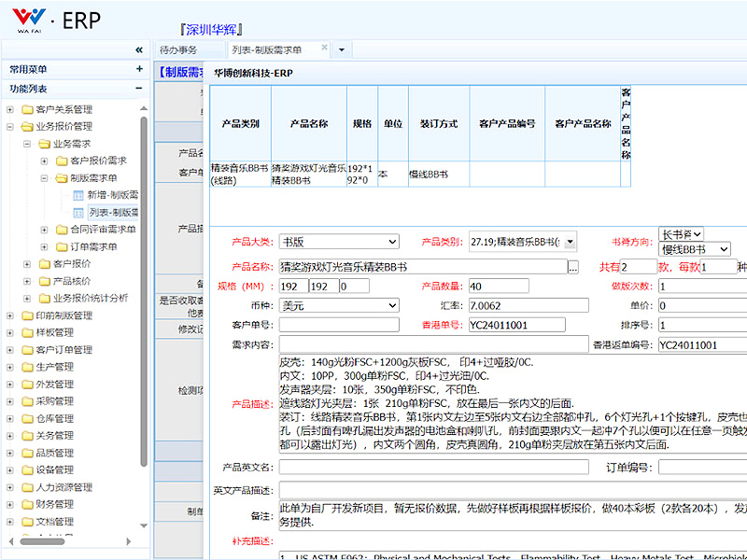Image resolution: width=747 pixels, height=560 pixels.
Task: Open the 币种 dropdown showing 美元
Action: [339, 305]
